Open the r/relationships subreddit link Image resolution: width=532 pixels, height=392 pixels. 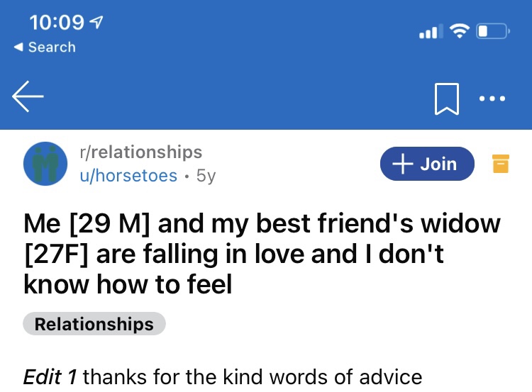(x=140, y=152)
